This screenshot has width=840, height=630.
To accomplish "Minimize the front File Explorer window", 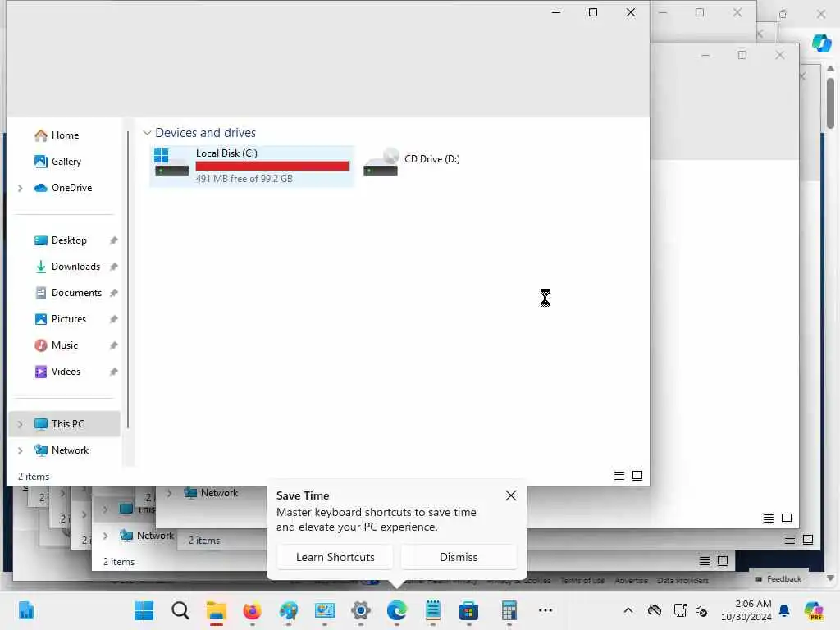I will click(557, 12).
